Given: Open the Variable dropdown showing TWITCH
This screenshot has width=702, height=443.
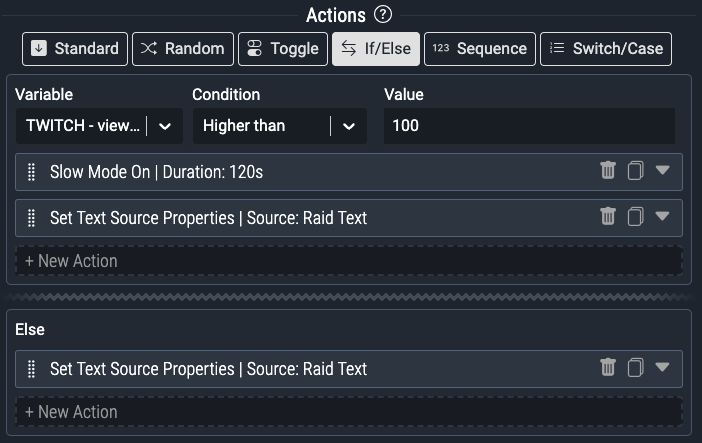Looking at the screenshot, I should [98, 126].
